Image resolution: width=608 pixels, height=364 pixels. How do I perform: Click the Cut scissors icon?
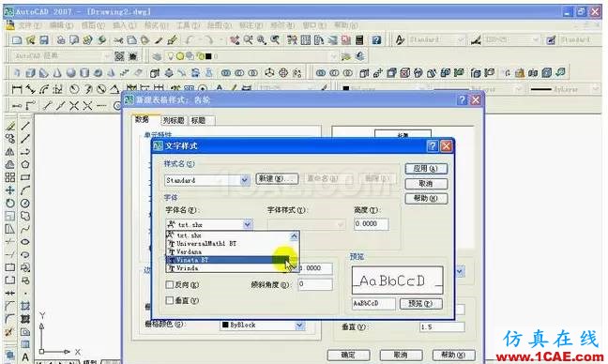[x=118, y=40]
